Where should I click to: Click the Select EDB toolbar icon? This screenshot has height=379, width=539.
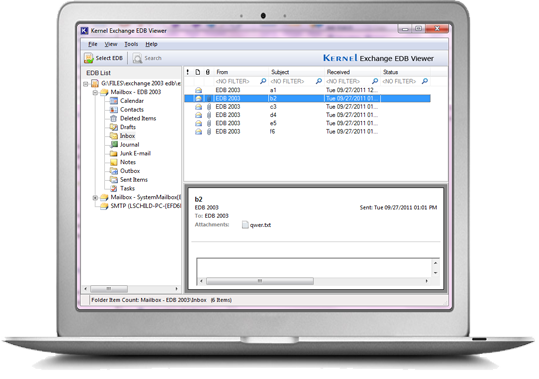point(89,58)
